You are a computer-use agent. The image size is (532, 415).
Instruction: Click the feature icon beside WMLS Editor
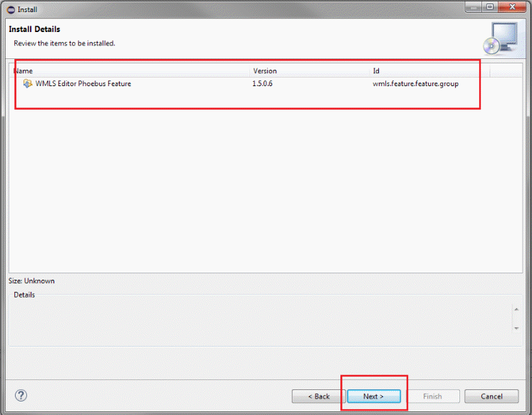click(28, 83)
